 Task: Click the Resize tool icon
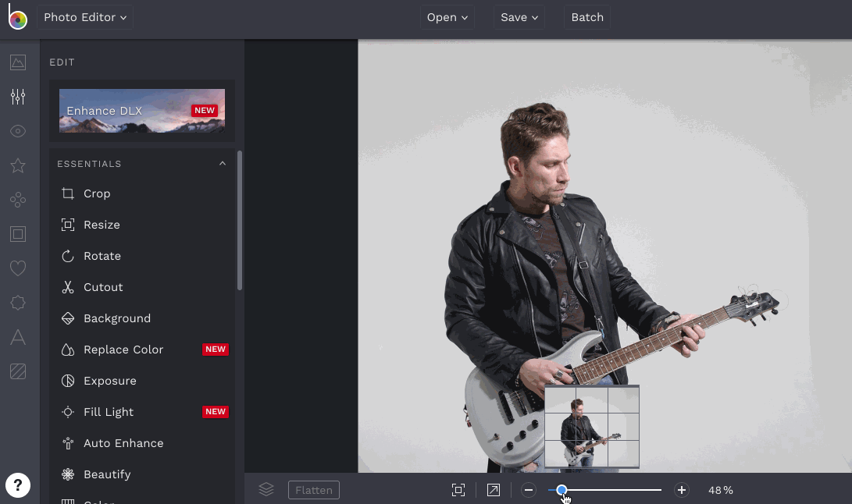pyautogui.click(x=68, y=225)
